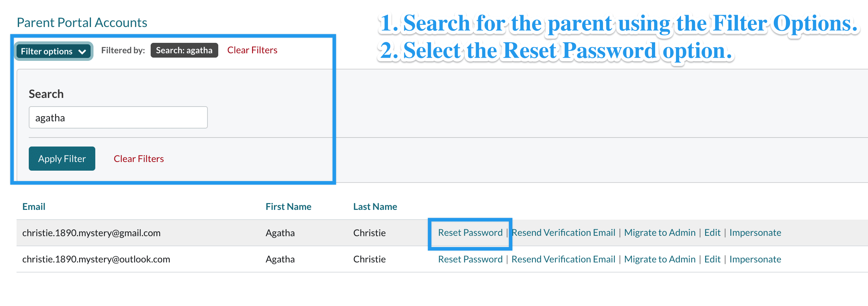Viewport: 868px width, 306px height.
Task: Expand the Filter options dropdown
Action: [x=53, y=51]
